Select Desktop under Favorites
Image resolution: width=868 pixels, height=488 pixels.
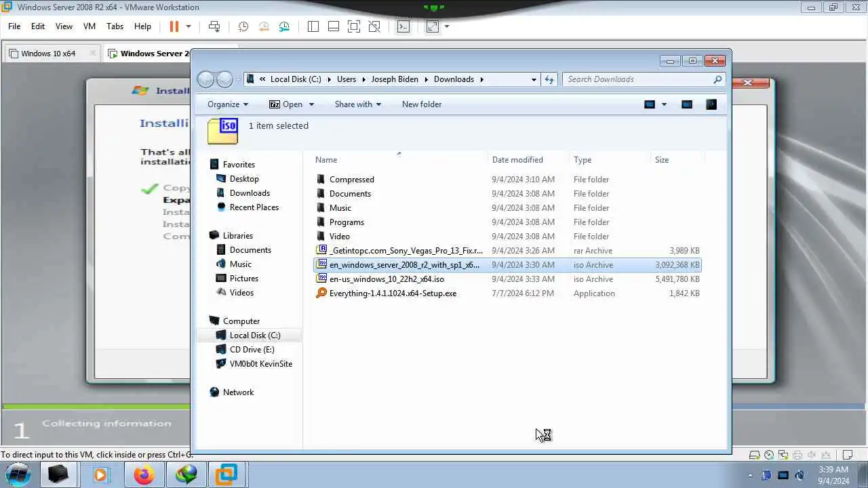pyautogui.click(x=244, y=179)
